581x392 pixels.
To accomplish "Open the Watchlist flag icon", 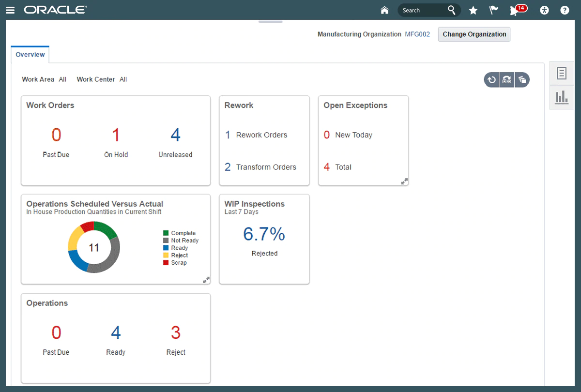I will point(493,10).
